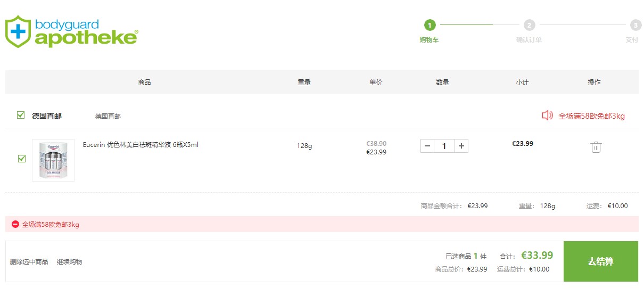Uncheck the Eucerin product checkbox
Screen dimensions: 644x296
click(x=22, y=159)
